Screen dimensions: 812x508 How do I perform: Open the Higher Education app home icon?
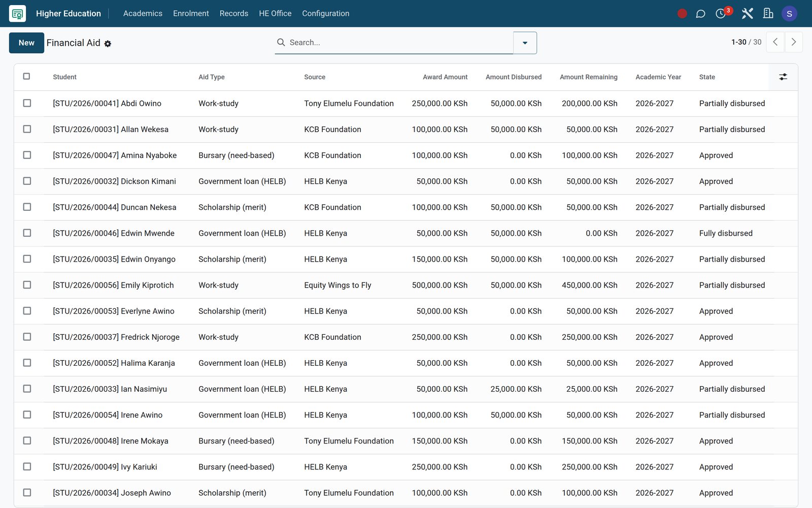click(x=17, y=14)
